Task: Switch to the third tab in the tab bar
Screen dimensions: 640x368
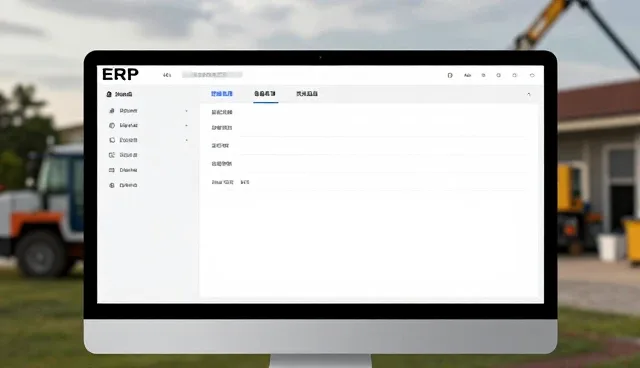Action: click(x=307, y=94)
